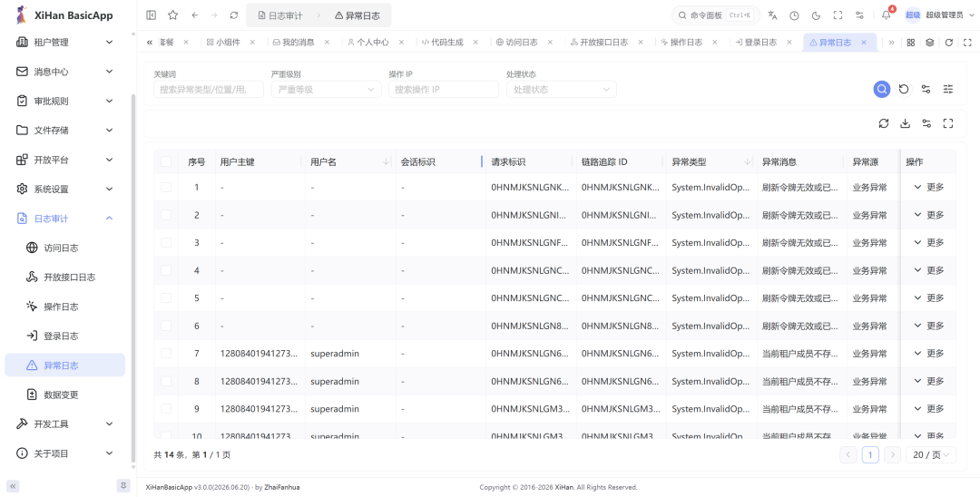The width and height of the screenshot is (980, 497).
Task: Refresh the table data icon
Action: (x=884, y=123)
